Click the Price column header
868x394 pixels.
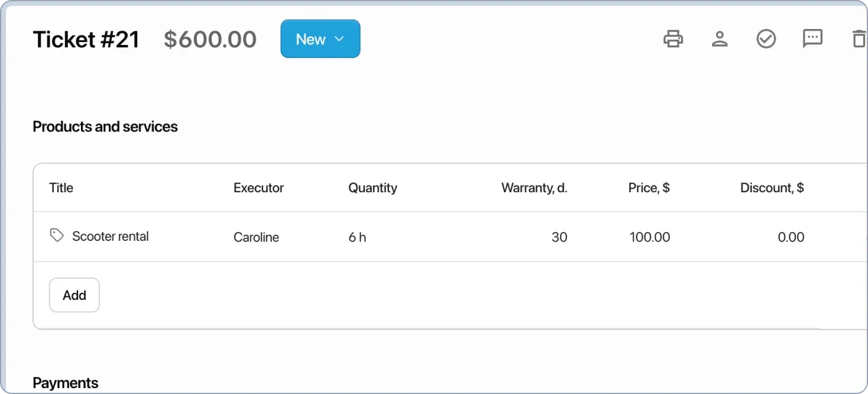coord(649,188)
